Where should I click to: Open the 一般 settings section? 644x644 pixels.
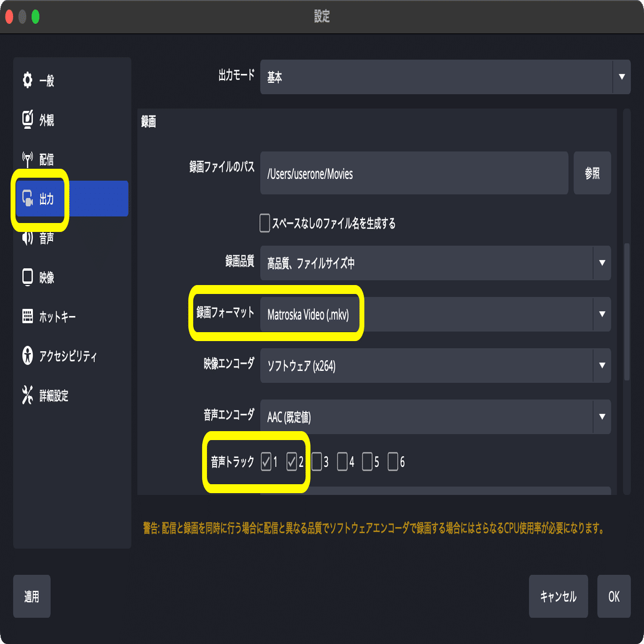point(47,80)
